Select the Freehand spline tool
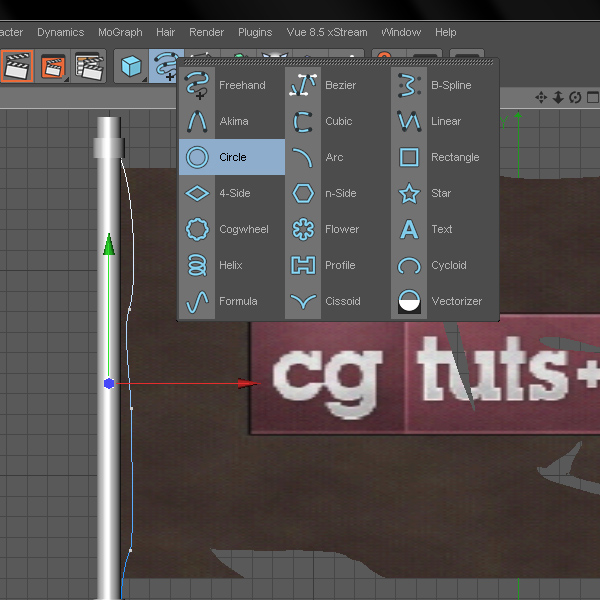Image resolution: width=600 pixels, height=600 pixels. click(232, 85)
